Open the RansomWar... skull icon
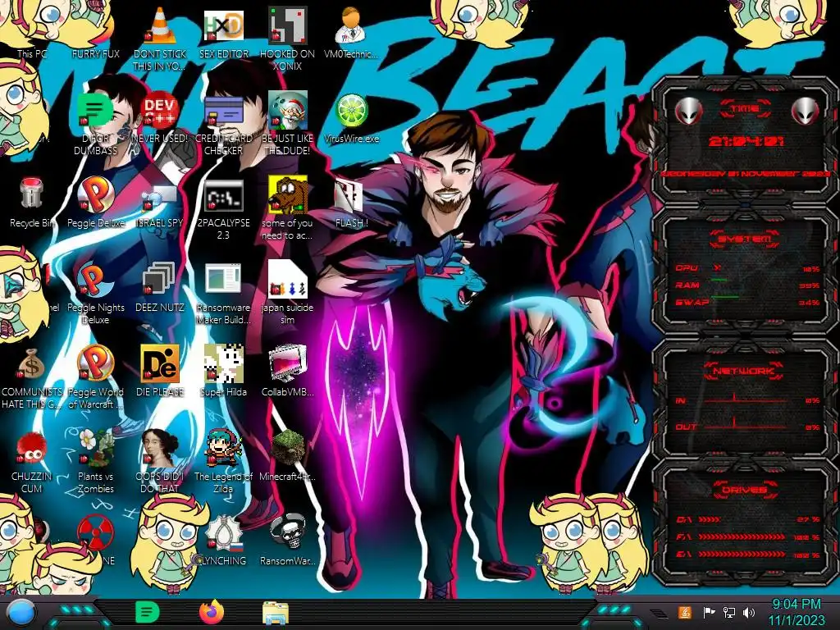This screenshot has width=840, height=630. (287, 532)
